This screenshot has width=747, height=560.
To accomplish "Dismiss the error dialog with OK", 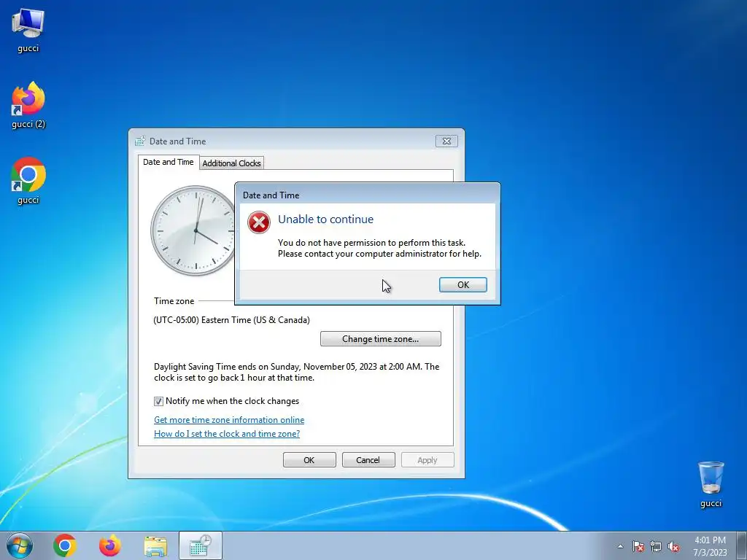I will click(x=463, y=285).
